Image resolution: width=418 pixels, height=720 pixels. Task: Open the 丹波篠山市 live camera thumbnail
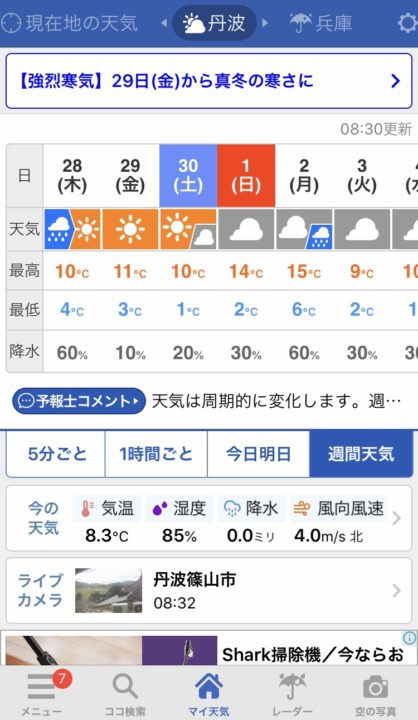(x=109, y=591)
